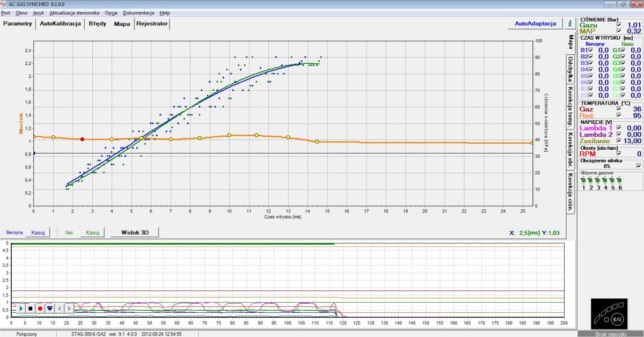Toggle the Lambda 2 voltage checkbox

[619, 134]
